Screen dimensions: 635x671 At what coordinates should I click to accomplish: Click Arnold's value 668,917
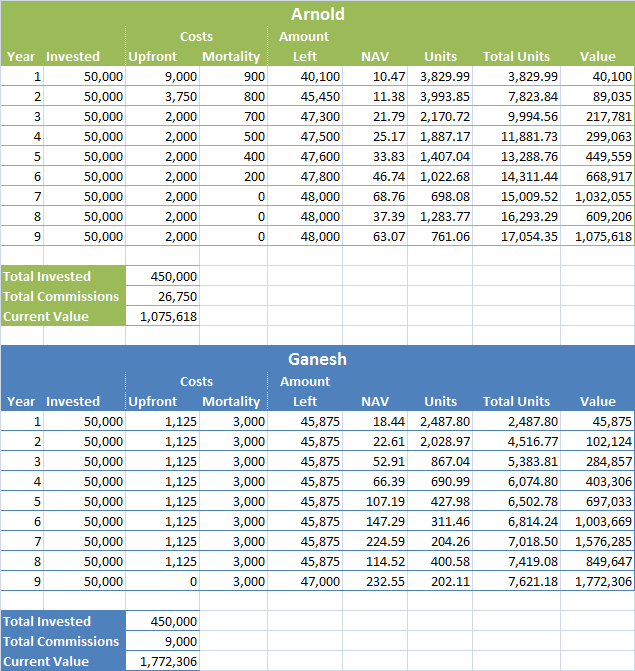[608, 176]
